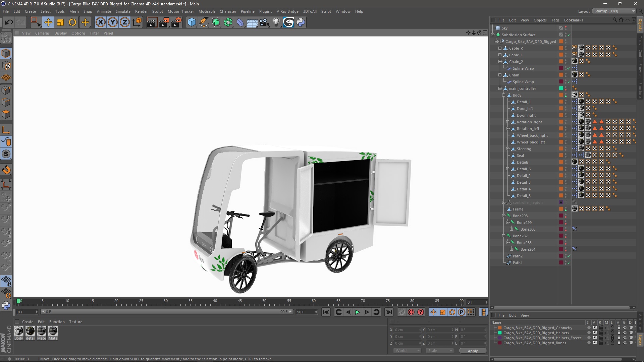Toggle Y axis lock icon
The image size is (644, 362).
(x=113, y=22)
